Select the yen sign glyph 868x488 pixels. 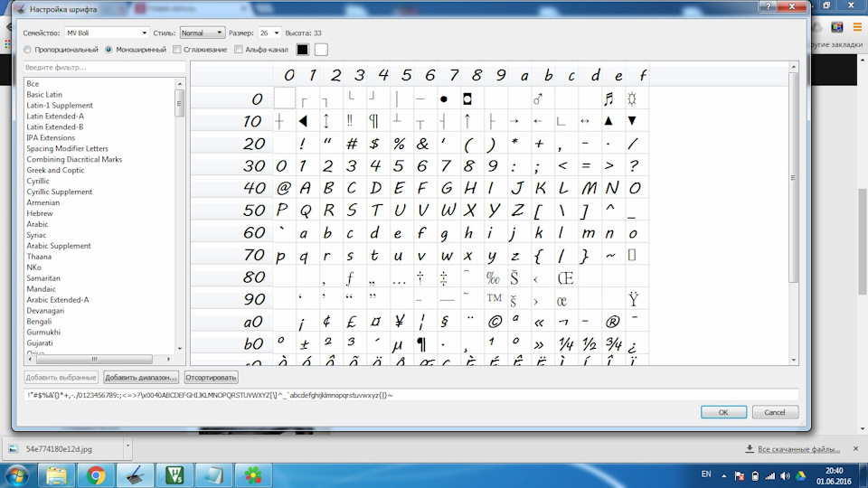[400, 322]
